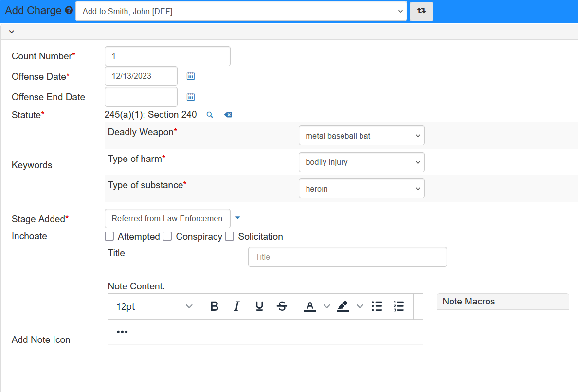This screenshot has height=392, width=578.
Task: Open the 'Add to Smith, John' defendant selector
Action: tap(241, 11)
